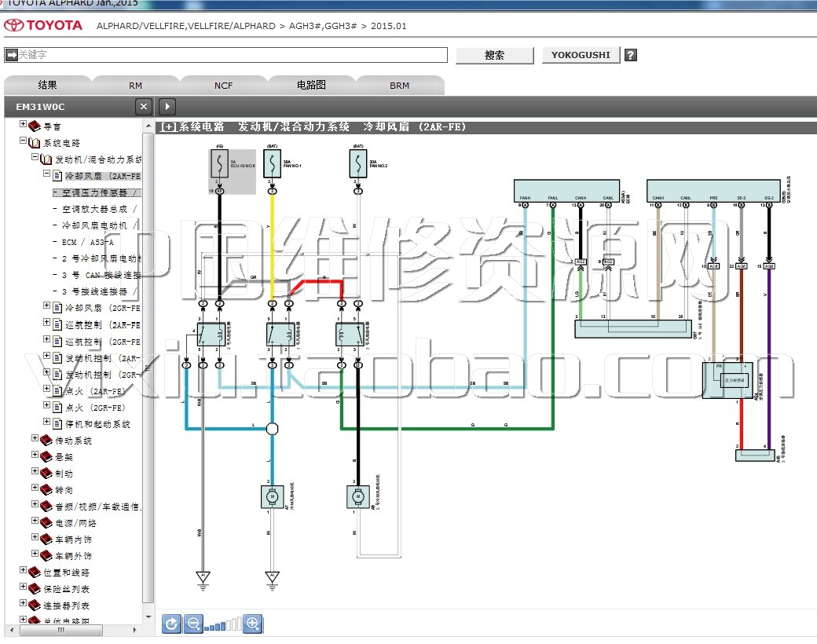
Task: Click the 系统电路 open book icon
Action: click(x=35, y=143)
